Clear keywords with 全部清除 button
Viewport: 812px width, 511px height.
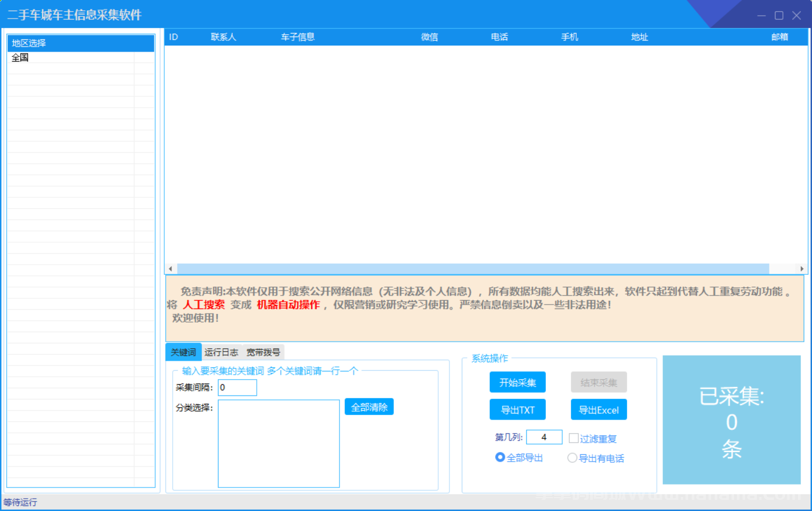coord(368,406)
